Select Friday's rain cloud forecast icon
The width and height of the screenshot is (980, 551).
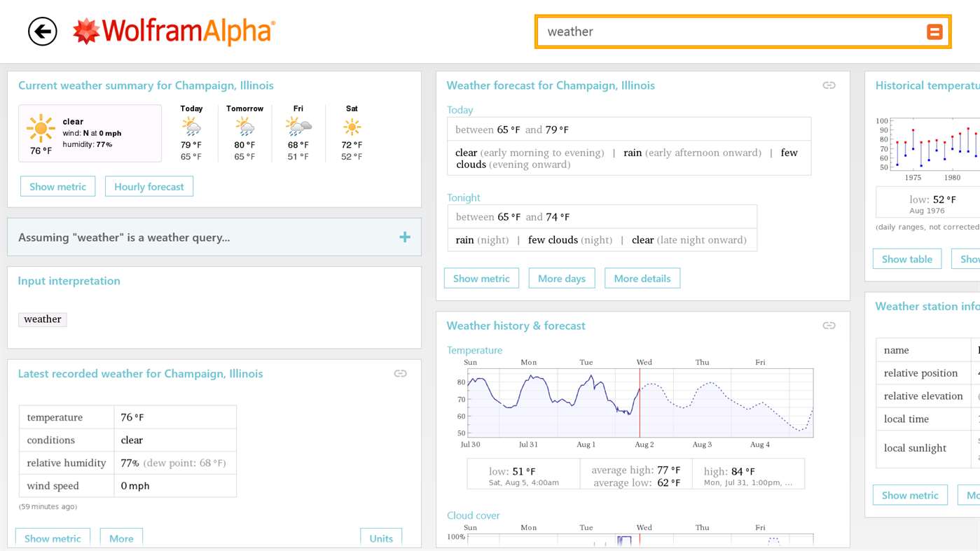coord(298,127)
